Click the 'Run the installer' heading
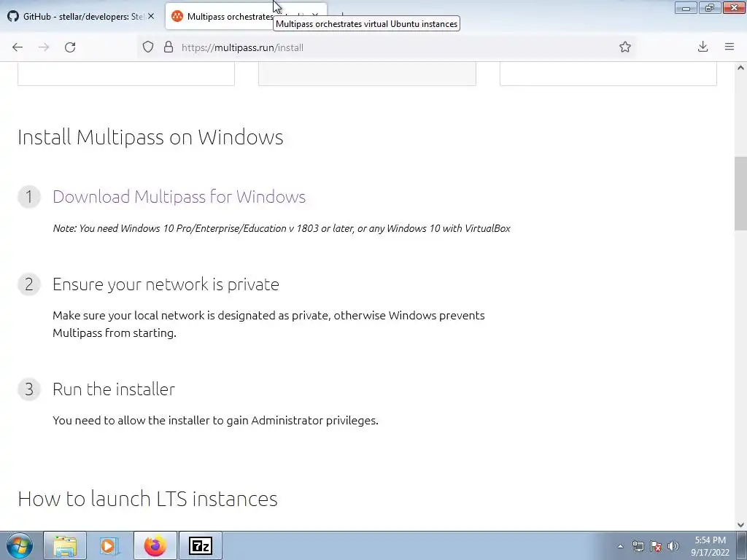Image resolution: width=747 pixels, height=560 pixels. [114, 389]
